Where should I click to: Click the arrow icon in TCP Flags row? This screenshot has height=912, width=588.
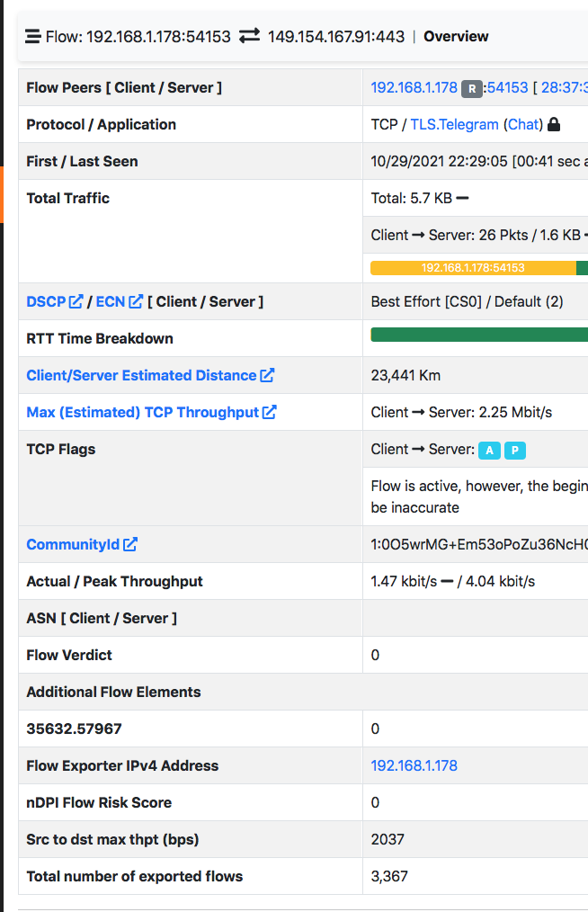pos(418,450)
